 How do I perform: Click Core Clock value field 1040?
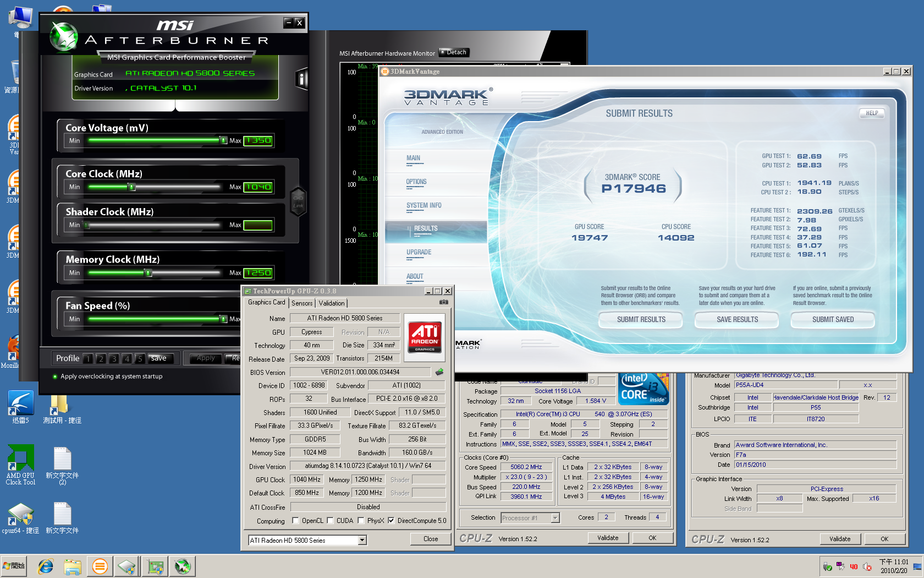tap(258, 187)
